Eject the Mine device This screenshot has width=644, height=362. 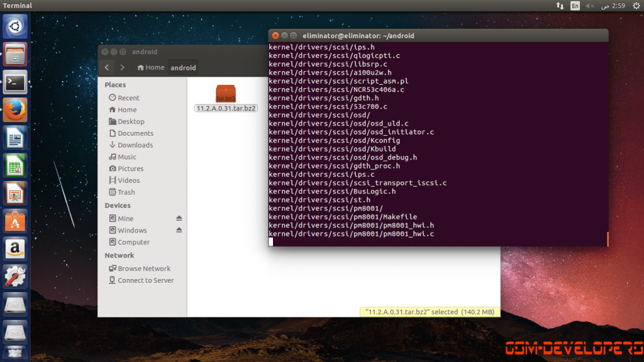pos(179,218)
